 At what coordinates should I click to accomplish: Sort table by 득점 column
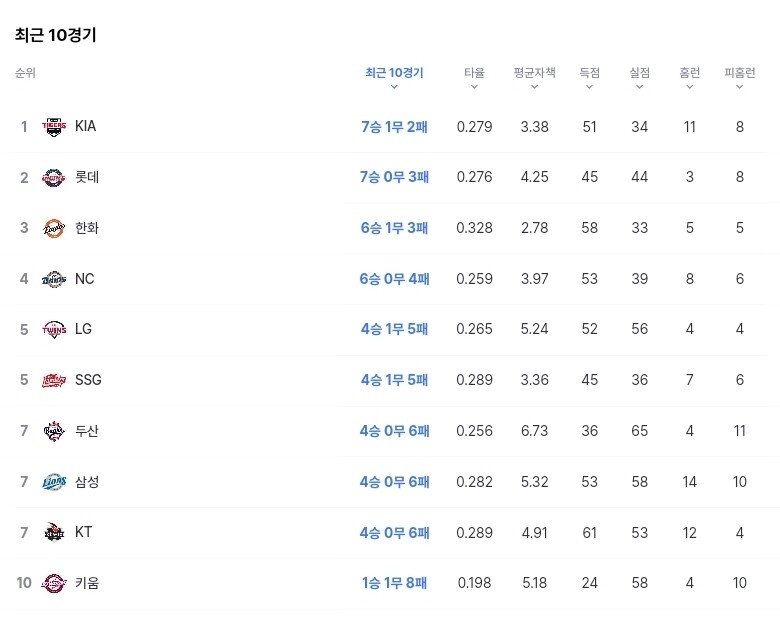(x=590, y=74)
